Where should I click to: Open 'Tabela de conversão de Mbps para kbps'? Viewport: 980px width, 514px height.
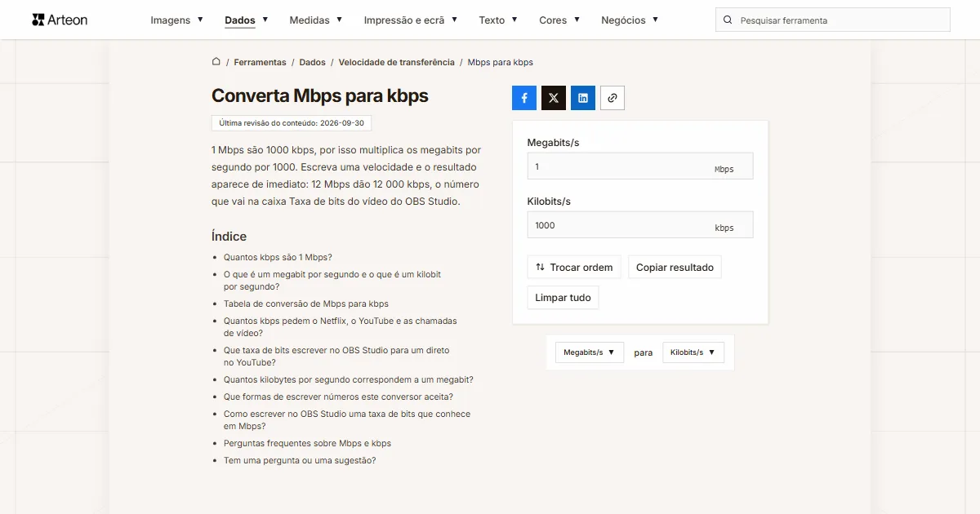306,304
